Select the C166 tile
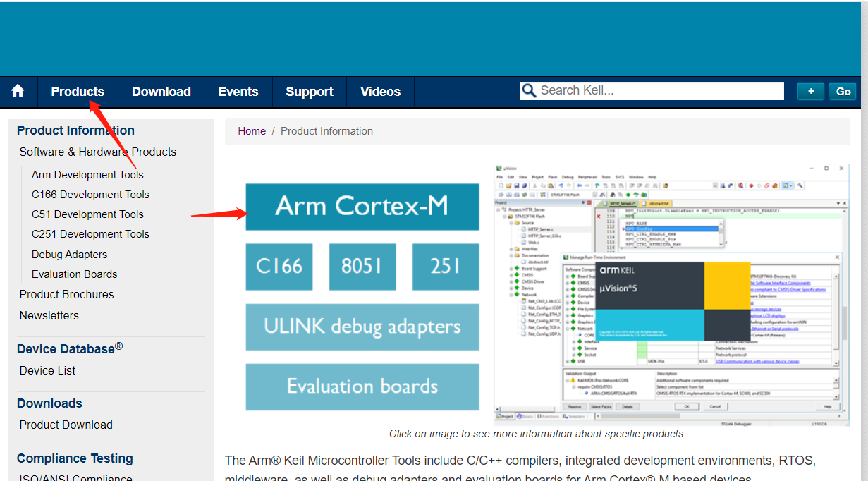Viewport: 868px width, 481px height. point(279,267)
